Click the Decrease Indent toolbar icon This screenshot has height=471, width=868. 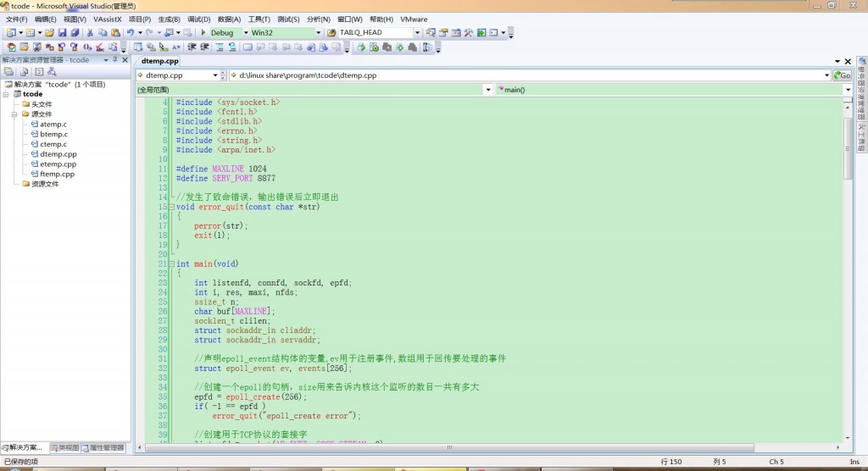pyautogui.click(x=192, y=47)
